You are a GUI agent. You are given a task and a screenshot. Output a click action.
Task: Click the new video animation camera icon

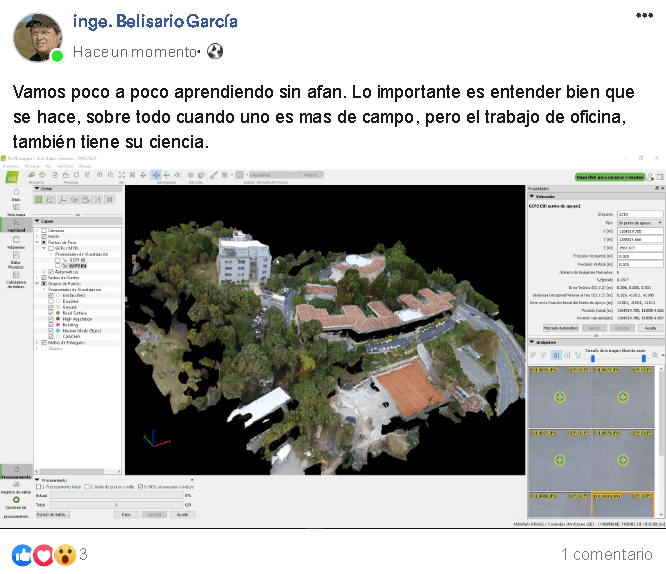(x=86, y=199)
